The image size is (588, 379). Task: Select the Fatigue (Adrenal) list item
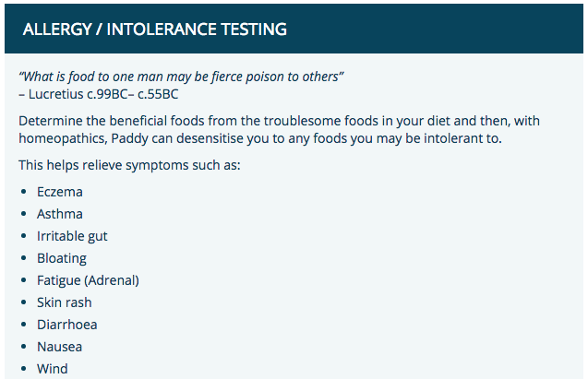[88, 280]
